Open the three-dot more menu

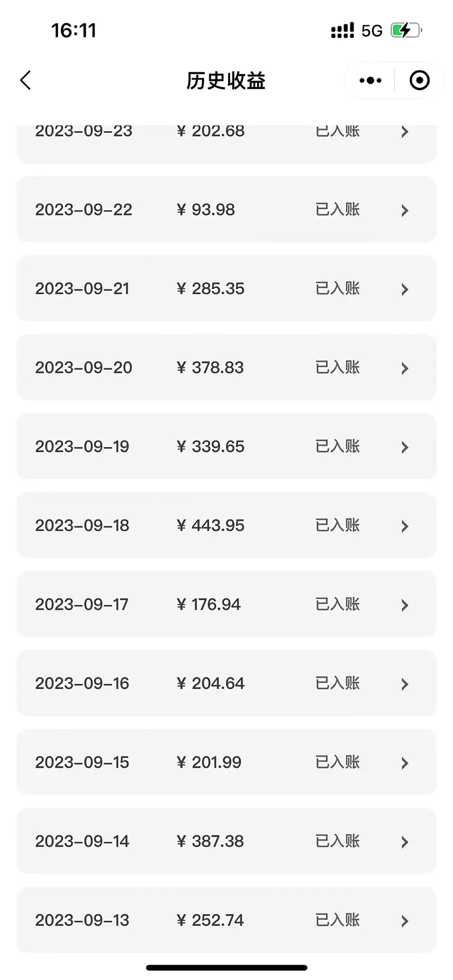tap(370, 80)
